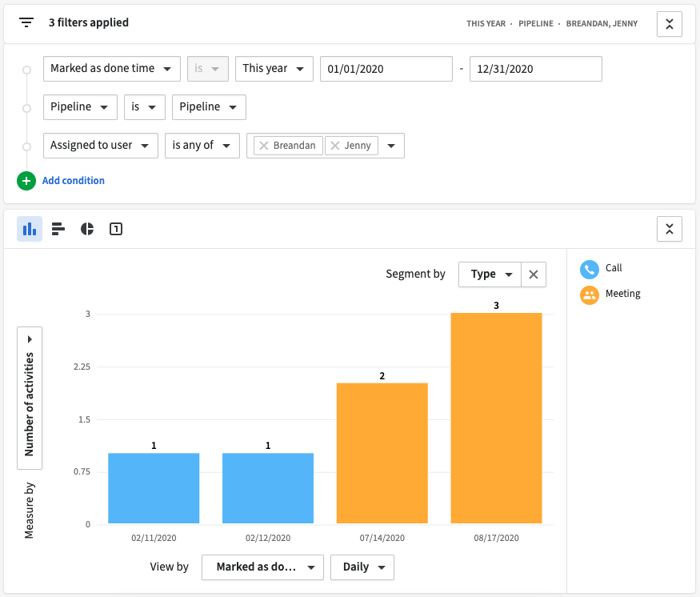
Task: Collapse the filters panel
Action: [669, 24]
